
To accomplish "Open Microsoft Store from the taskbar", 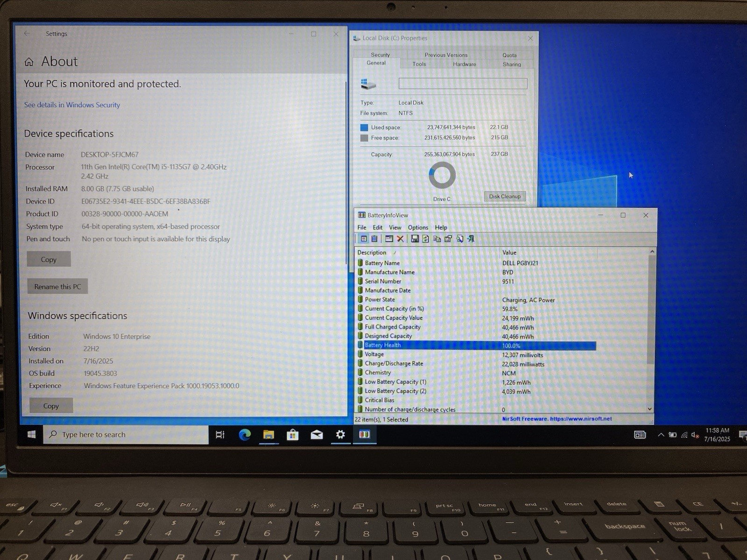I will (293, 434).
